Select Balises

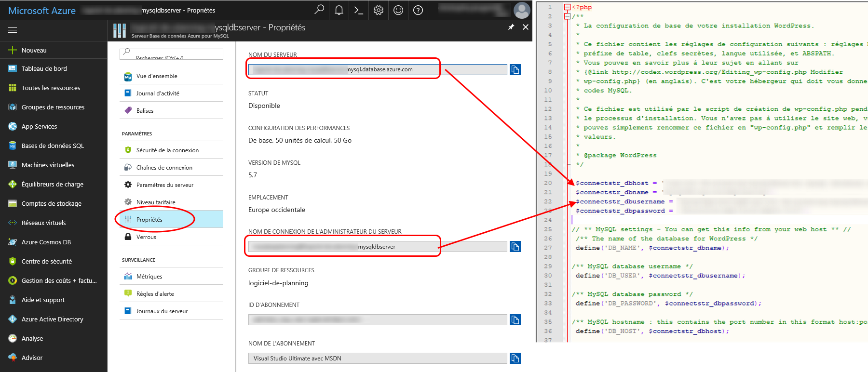[x=171, y=111]
